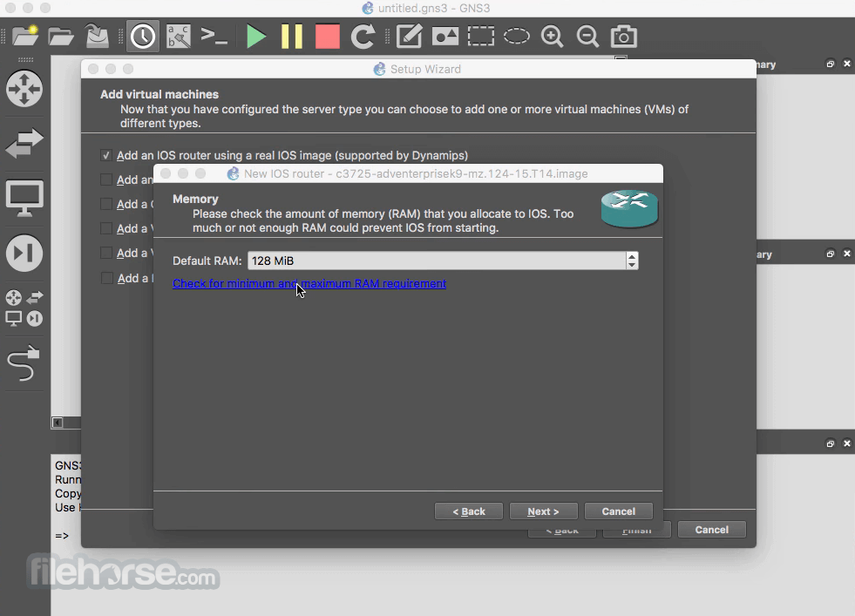This screenshot has height=616, width=855.
Task: Cancel the Setup Wizard window
Action: pyautogui.click(x=711, y=530)
